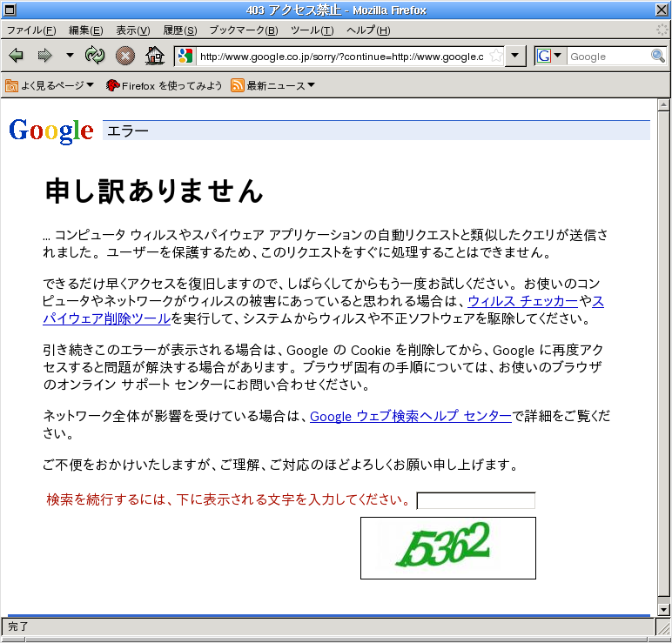Open the ツール(T) menu
This screenshot has height=643, width=672.
coord(312,30)
